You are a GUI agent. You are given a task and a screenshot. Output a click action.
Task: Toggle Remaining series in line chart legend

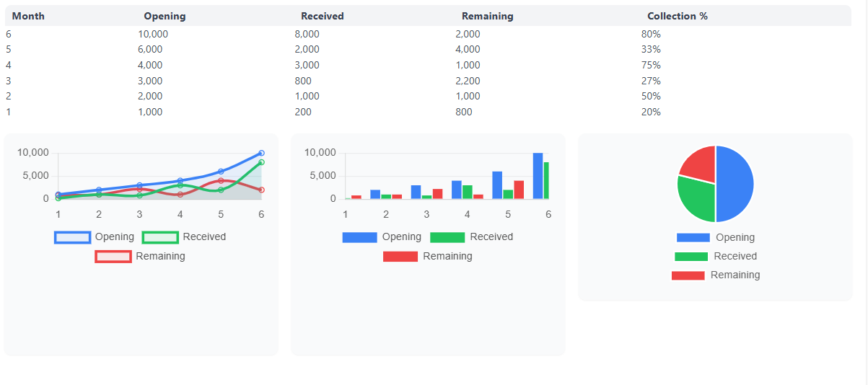coord(140,257)
